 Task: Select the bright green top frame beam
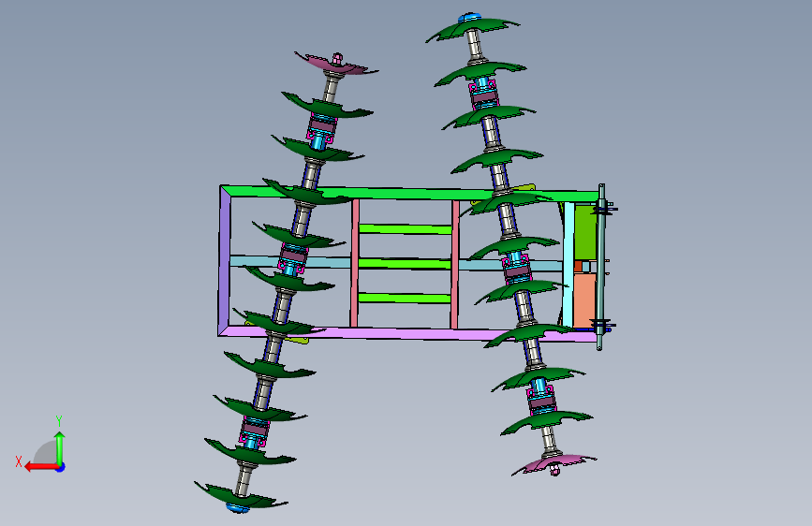pyautogui.click(x=409, y=192)
